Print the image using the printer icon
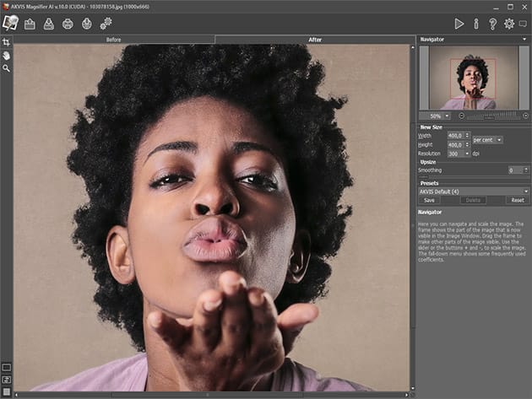Viewport: 532px width, 399px height. 68,24
